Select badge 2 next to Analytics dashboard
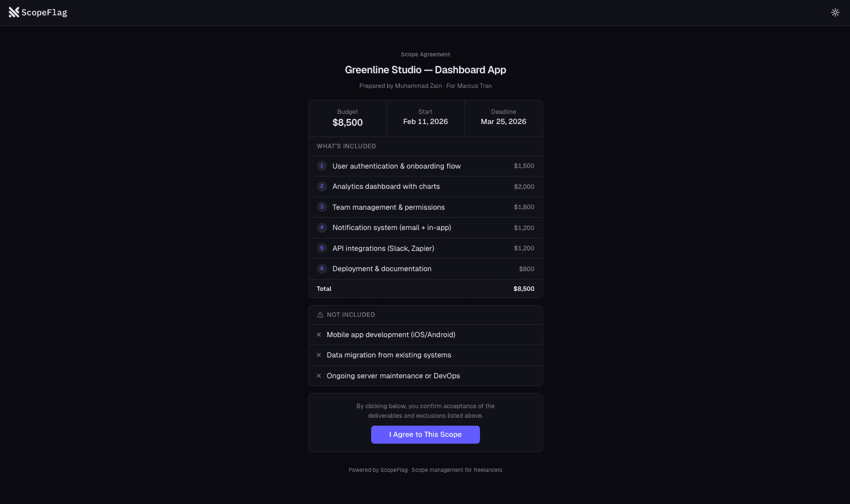The height and width of the screenshot is (504, 850). point(321,186)
